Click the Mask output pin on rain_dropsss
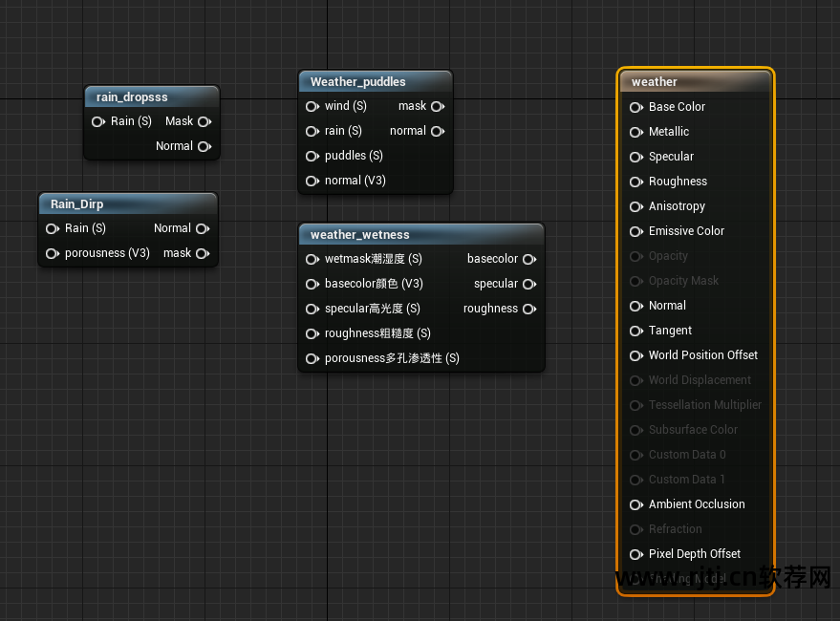This screenshot has width=840, height=621. click(205, 121)
